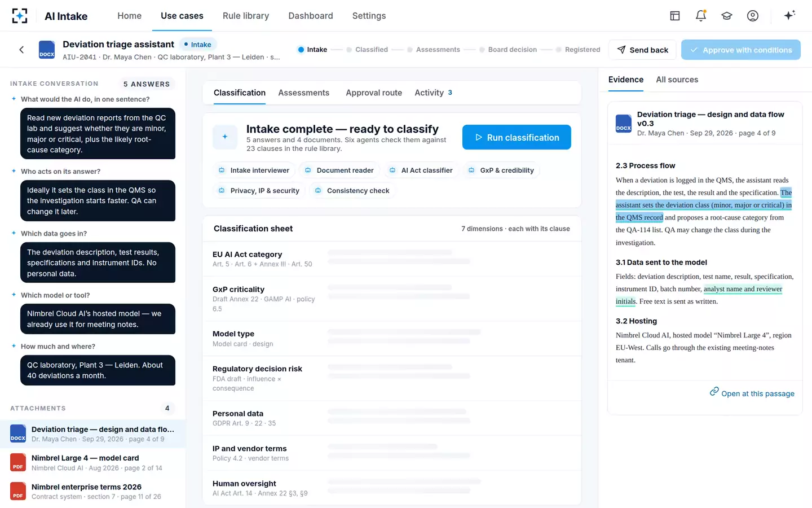Click the sparkle AI assistant icon
812x508 pixels.
[x=789, y=15]
